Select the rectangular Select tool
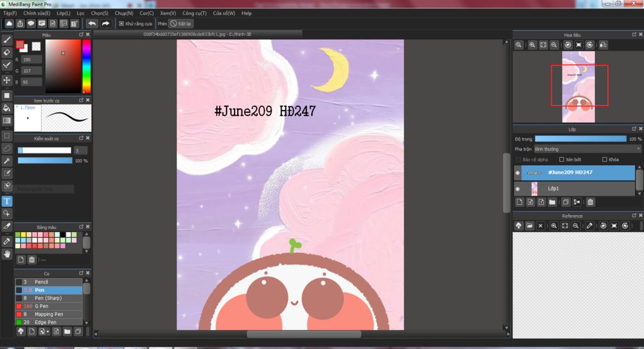The width and height of the screenshot is (644, 349). pyautogui.click(x=6, y=135)
